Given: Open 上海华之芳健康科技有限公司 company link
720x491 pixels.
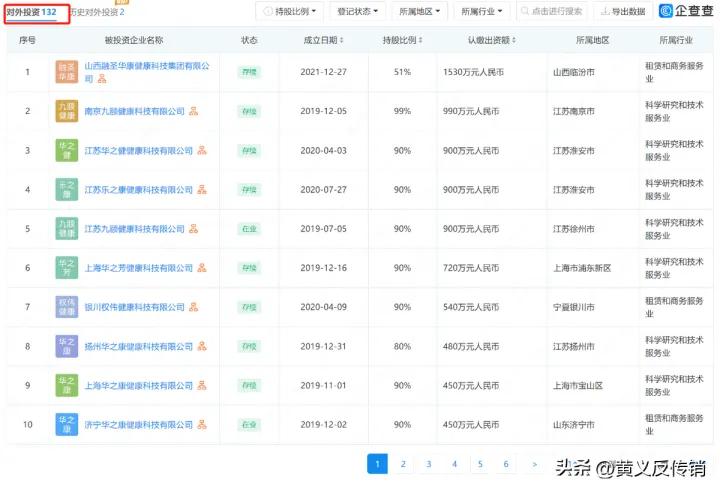Looking at the screenshot, I should pos(139,268).
